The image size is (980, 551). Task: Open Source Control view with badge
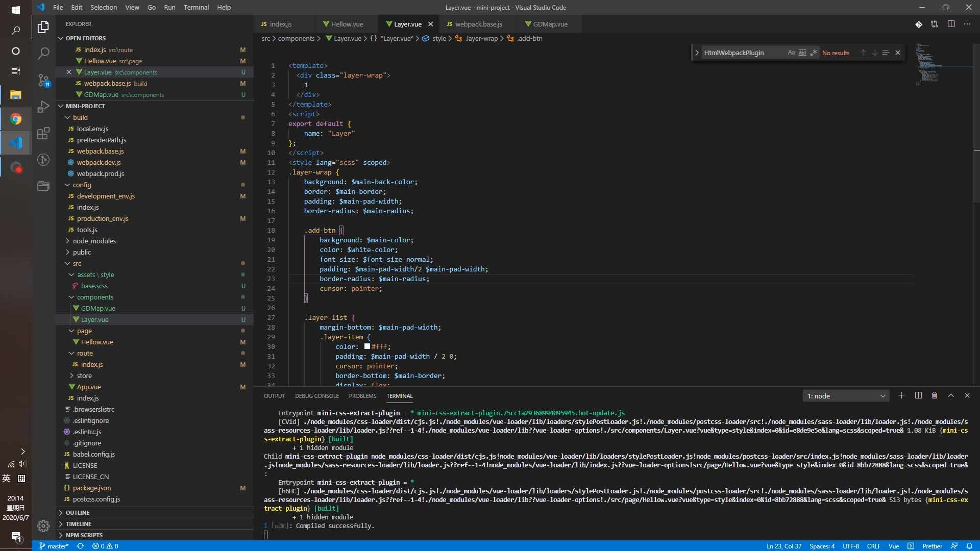click(x=43, y=80)
